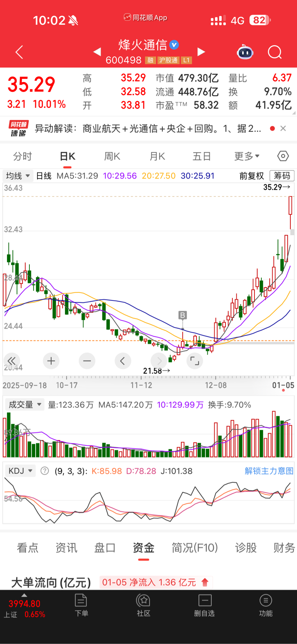The image size is (297, 644).
Task: Shift chart left with the chevron button
Action: coord(123,361)
